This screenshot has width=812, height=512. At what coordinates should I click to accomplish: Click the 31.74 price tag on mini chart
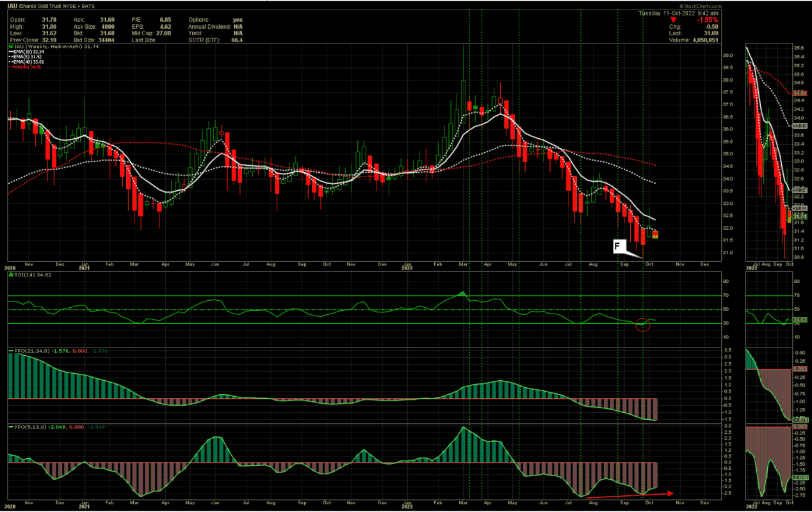(x=800, y=217)
